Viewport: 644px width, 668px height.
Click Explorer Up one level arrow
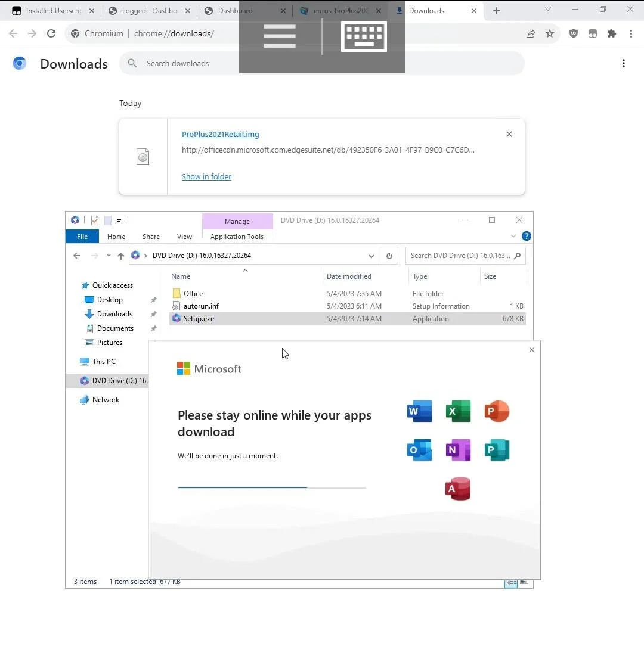click(120, 256)
